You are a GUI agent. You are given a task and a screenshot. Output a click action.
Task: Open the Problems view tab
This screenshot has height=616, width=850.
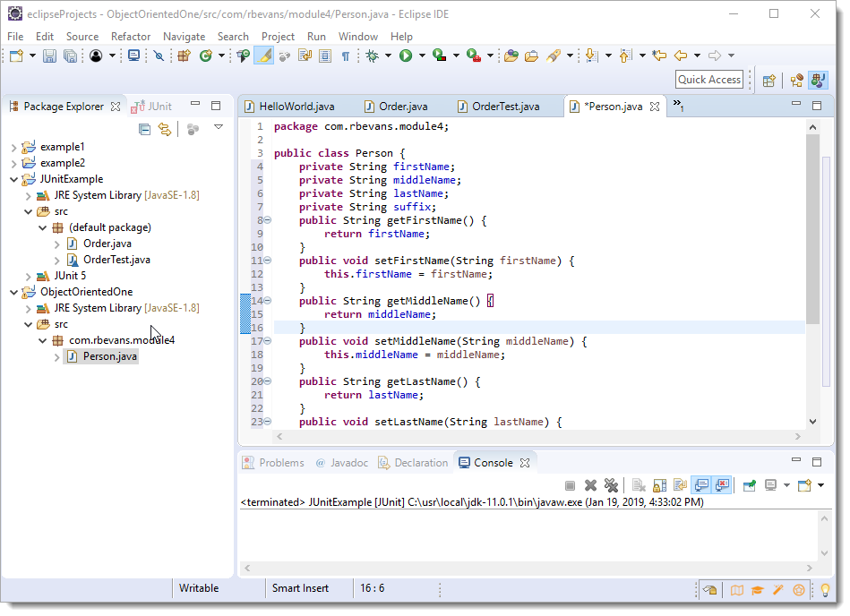tap(274, 463)
